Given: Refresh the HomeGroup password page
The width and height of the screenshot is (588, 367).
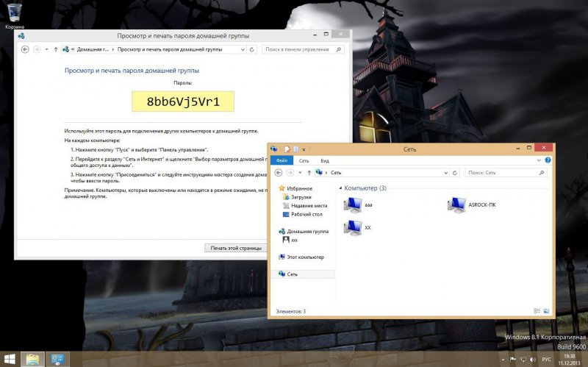Looking at the screenshot, I should (x=252, y=49).
